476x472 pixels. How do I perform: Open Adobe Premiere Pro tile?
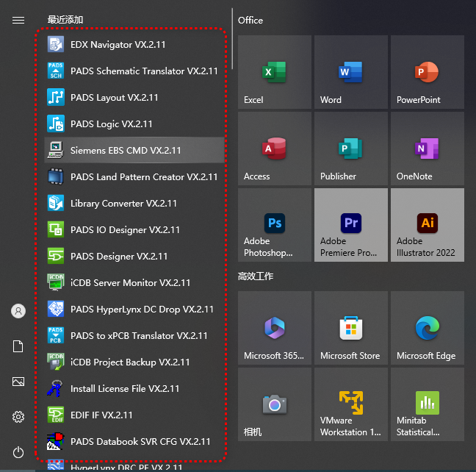(351, 225)
